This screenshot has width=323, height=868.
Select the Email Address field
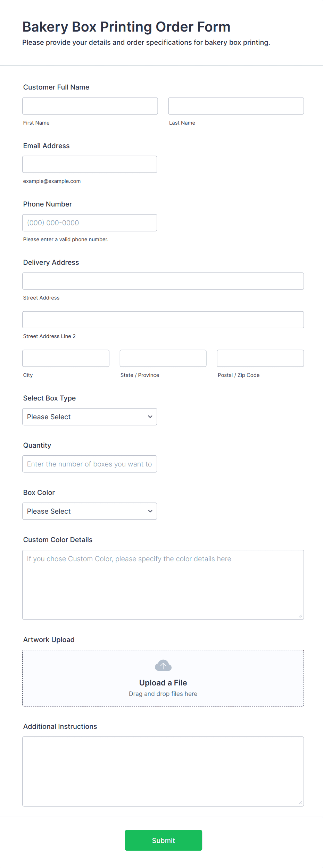tap(90, 164)
